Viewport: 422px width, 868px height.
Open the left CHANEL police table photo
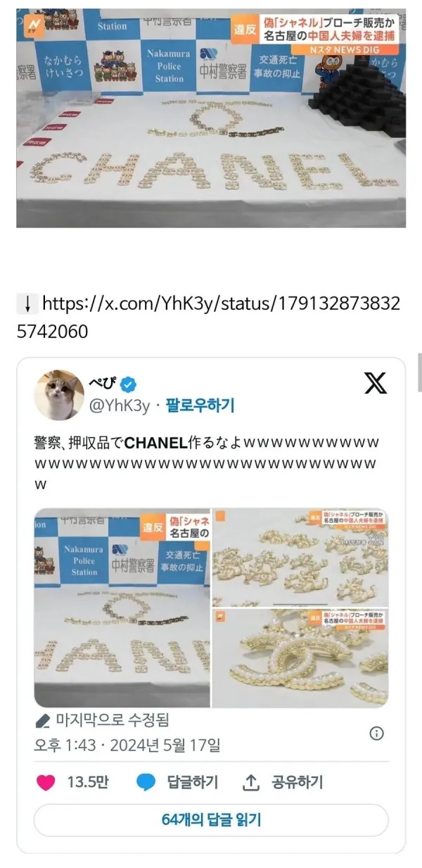(x=122, y=608)
